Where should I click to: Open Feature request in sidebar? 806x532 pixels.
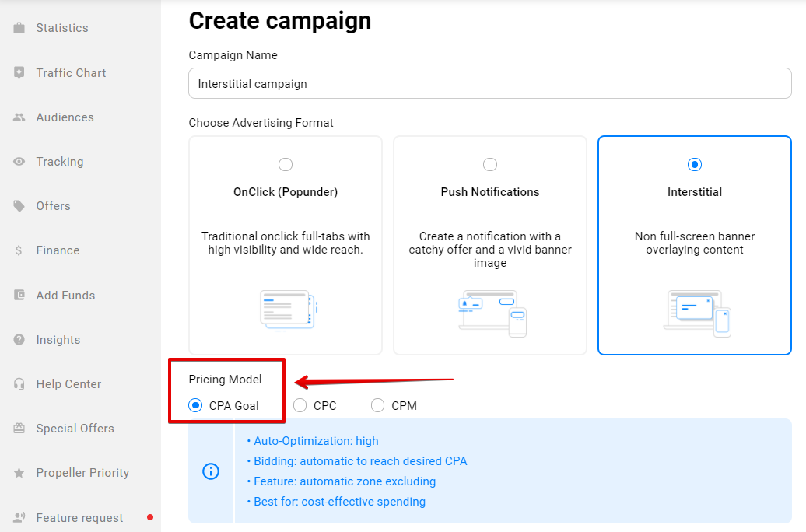[79, 518]
